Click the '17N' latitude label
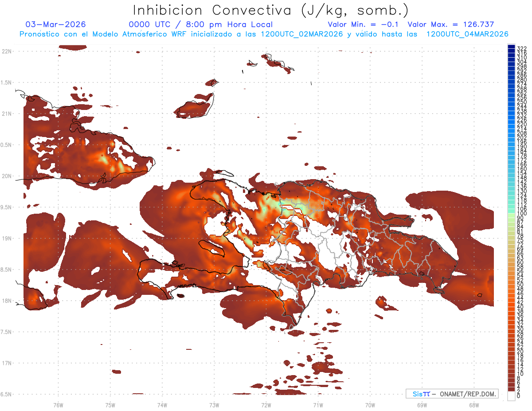The width and height of the screenshot is (532, 411). click(7, 363)
